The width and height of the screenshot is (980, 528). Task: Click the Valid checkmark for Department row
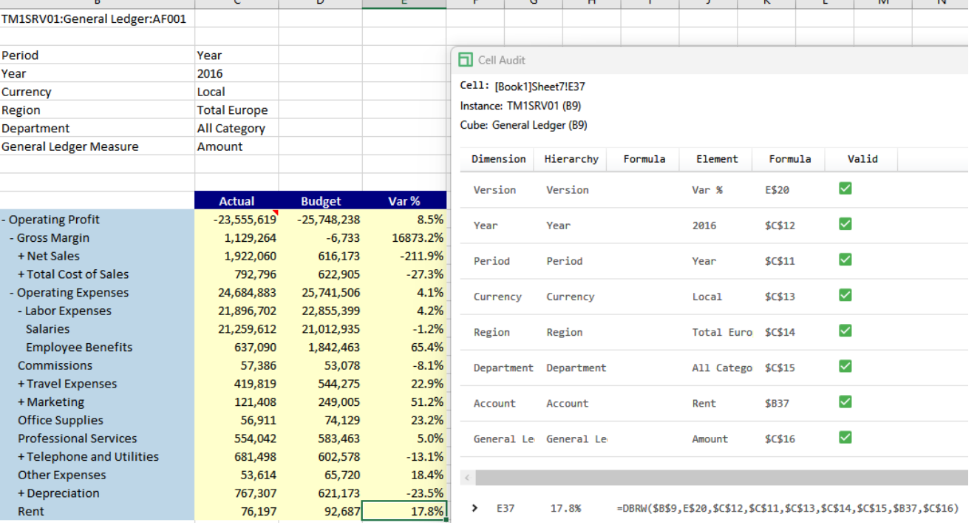pos(845,366)
